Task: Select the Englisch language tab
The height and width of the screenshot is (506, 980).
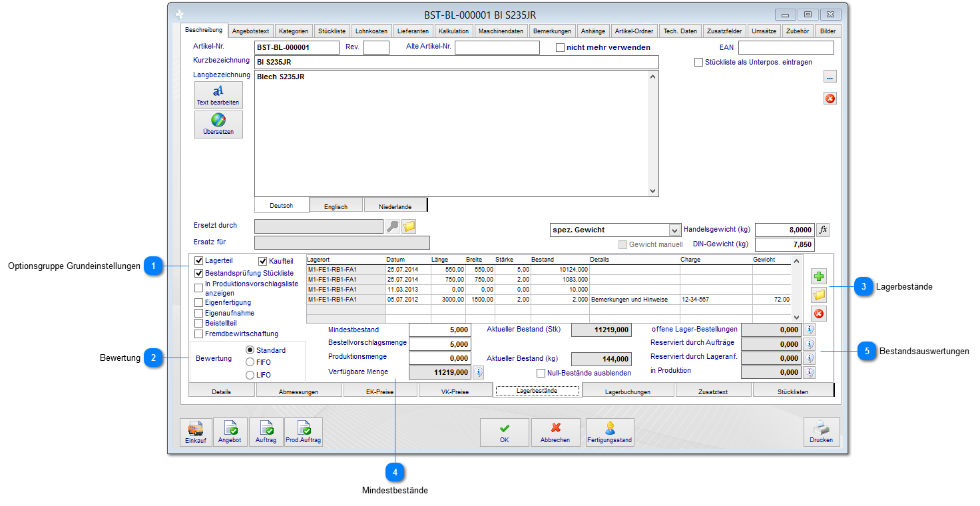Action: pos(336,206)
